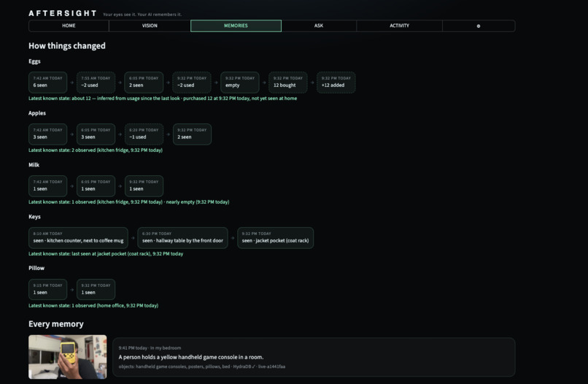The image size is (588, 384).
Task: Select Eggs card '−2 used' at 7:55 AM
Action: tap(96, 82)
